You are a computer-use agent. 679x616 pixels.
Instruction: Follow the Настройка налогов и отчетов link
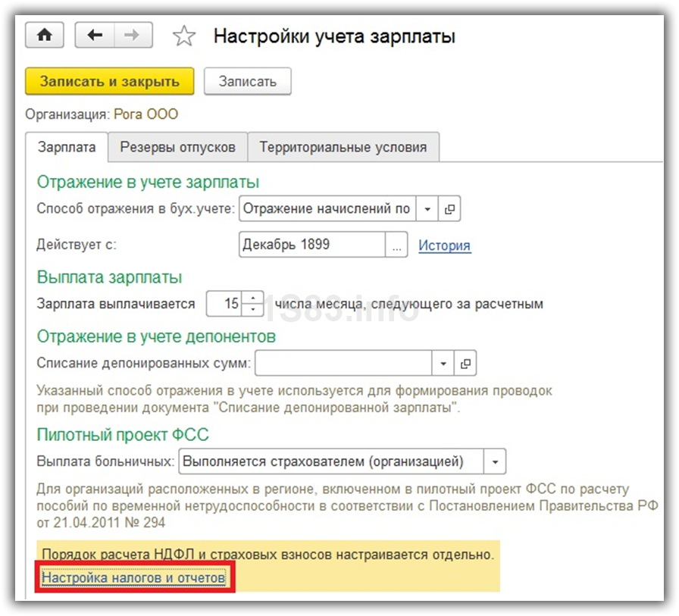[133, 578]
